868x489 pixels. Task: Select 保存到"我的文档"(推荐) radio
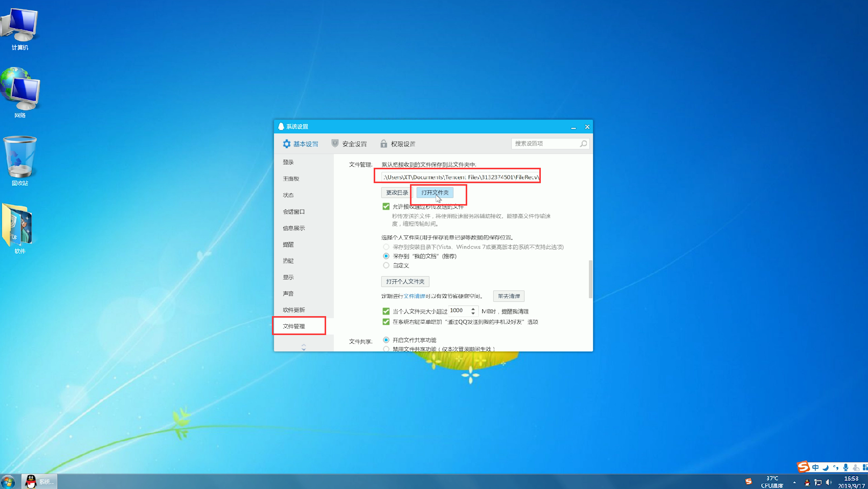pyautogui.click(x=386, y=256)
